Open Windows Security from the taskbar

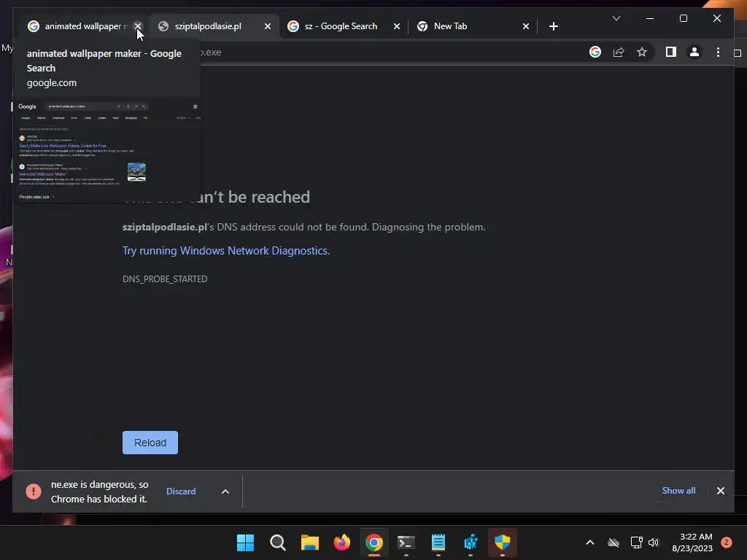[503, 542]
